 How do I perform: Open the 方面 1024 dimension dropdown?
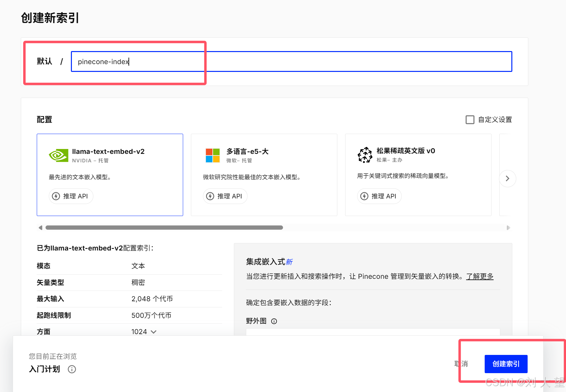(144, 332)
